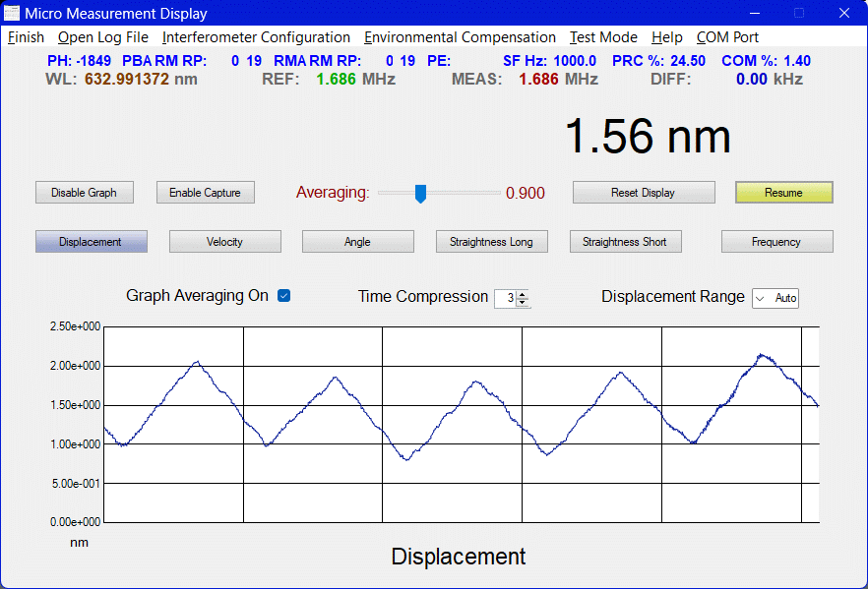868x589 pixels.
Task: Click the Averaging slider thumb
Action: click(x=420, y=193)
